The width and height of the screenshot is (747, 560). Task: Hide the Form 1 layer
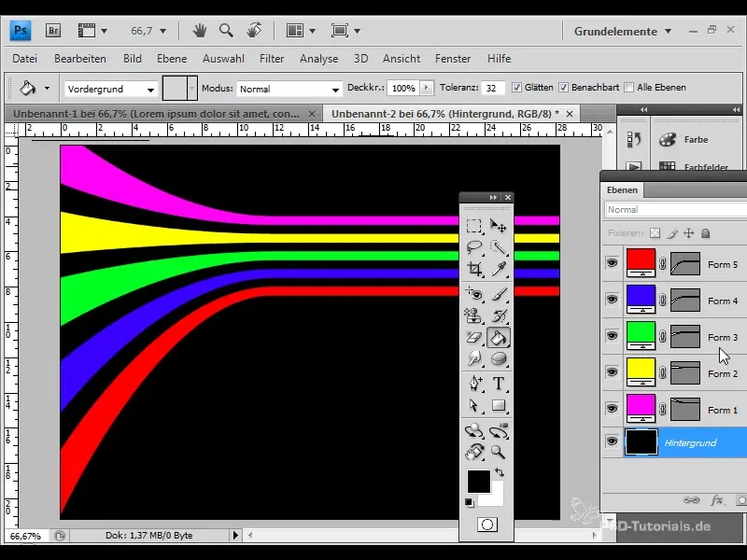[613, 409]
